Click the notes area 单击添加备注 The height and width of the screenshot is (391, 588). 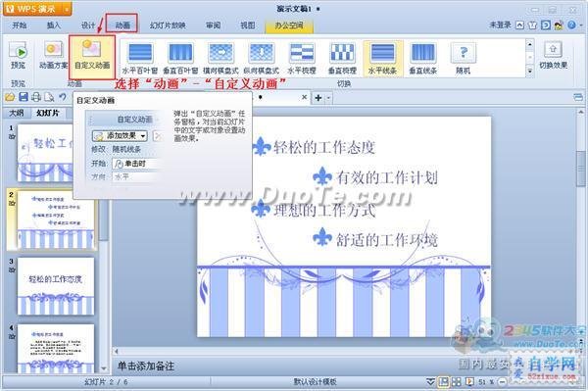pyautogui.click(x=146, y=367)
